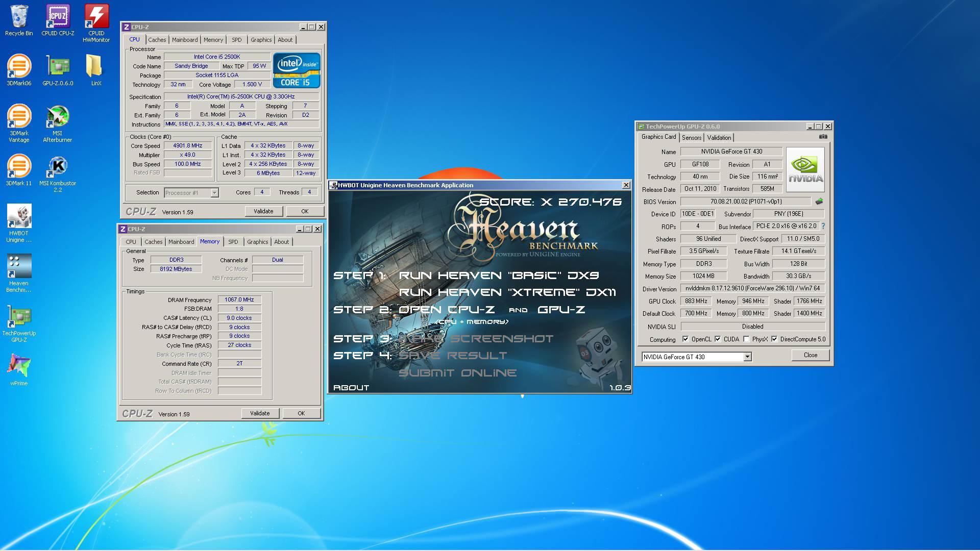This screenshot has height=551, width=980.
Task: Click the GPU Clock 883 MHz value
Action: click(x=696, y=301)
